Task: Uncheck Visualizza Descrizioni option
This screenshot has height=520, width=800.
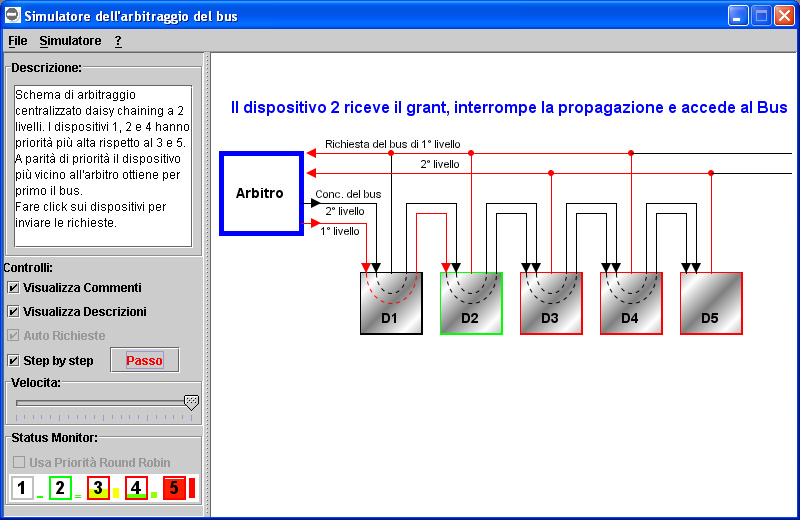Action: click(13, 312)
